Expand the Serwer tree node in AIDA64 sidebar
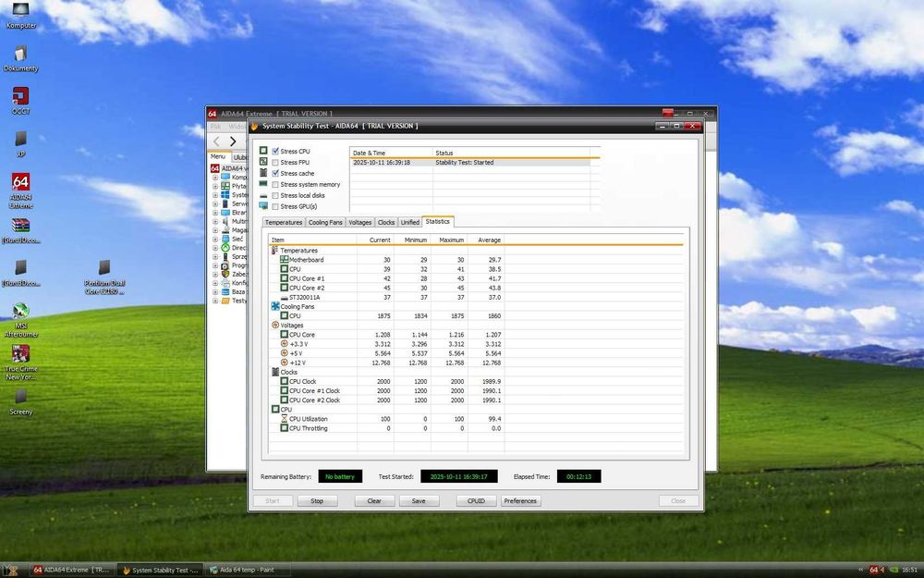 point(215,203)
